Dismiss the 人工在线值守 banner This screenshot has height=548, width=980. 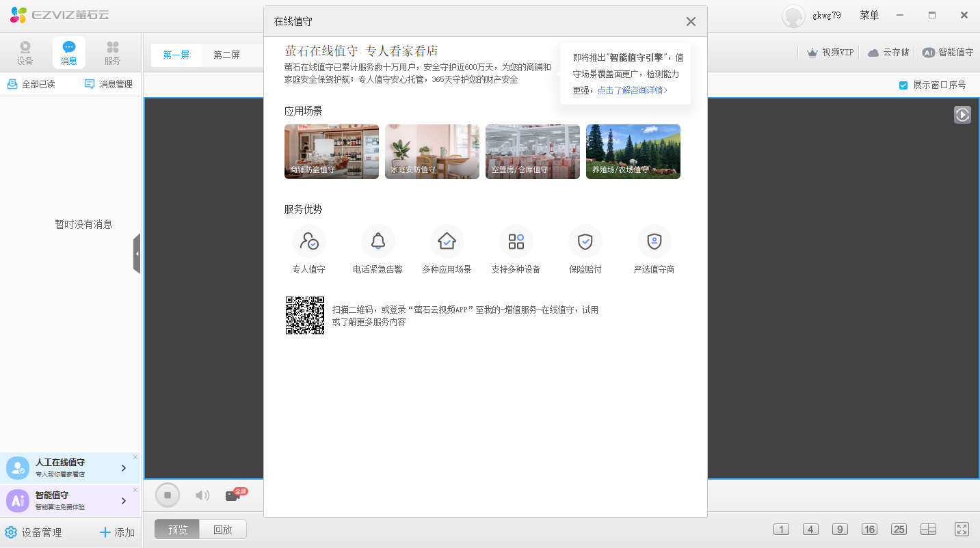135,457
